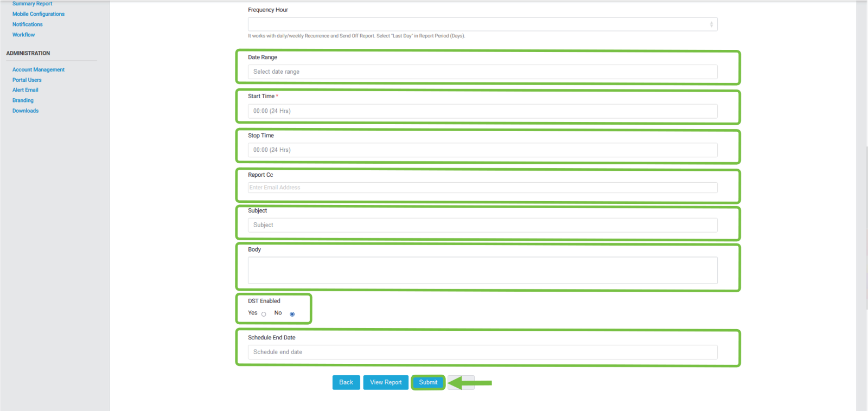Open the Notifications sidebar link
Image resolution: width=868 pixels, height=411 pixels.
[x=28, y=24]
